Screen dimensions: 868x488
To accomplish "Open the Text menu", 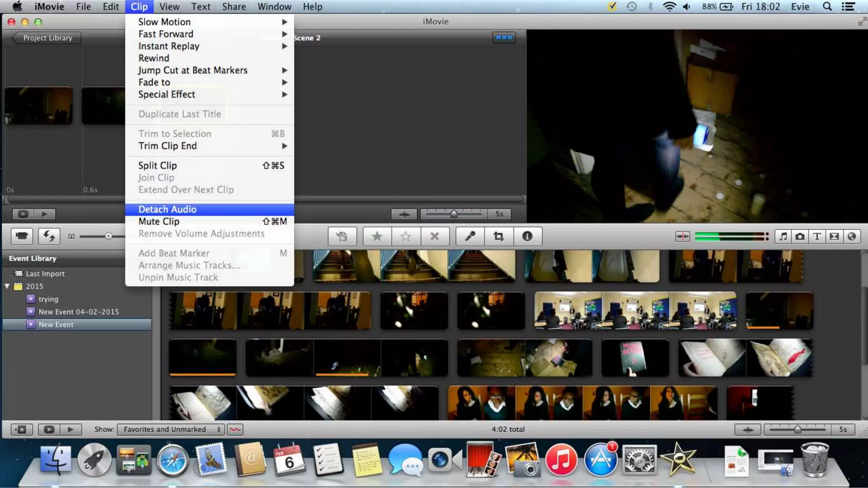I will point(200,6).
